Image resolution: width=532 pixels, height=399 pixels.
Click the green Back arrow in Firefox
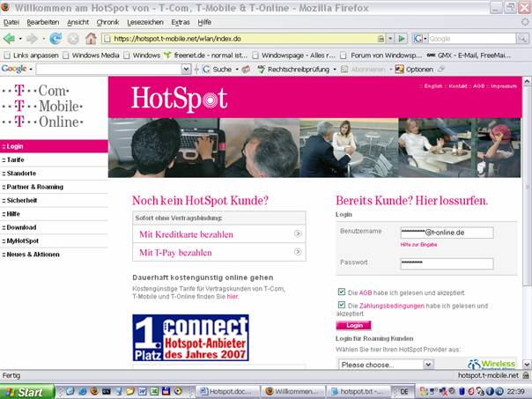[9, 39]
